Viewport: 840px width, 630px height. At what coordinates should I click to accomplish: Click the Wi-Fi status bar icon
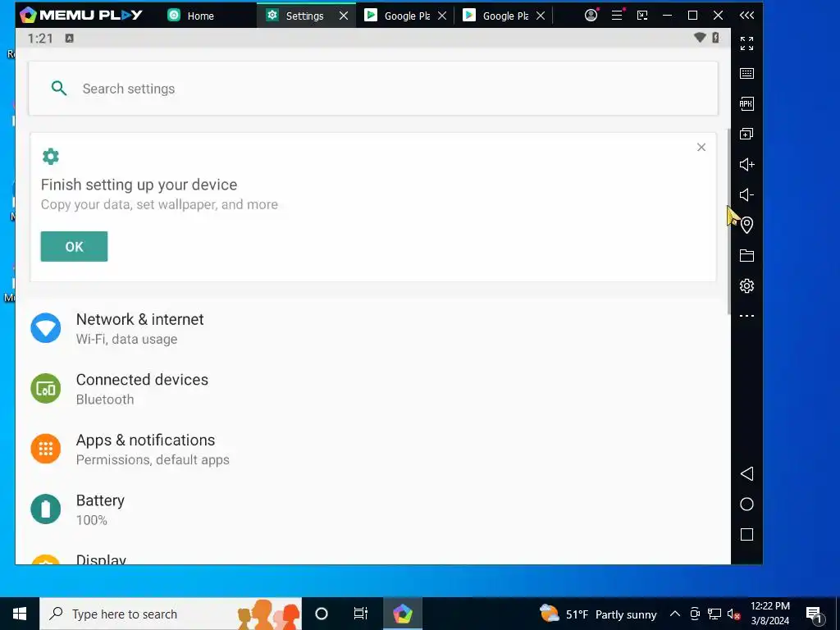click(x=700, y=38)
